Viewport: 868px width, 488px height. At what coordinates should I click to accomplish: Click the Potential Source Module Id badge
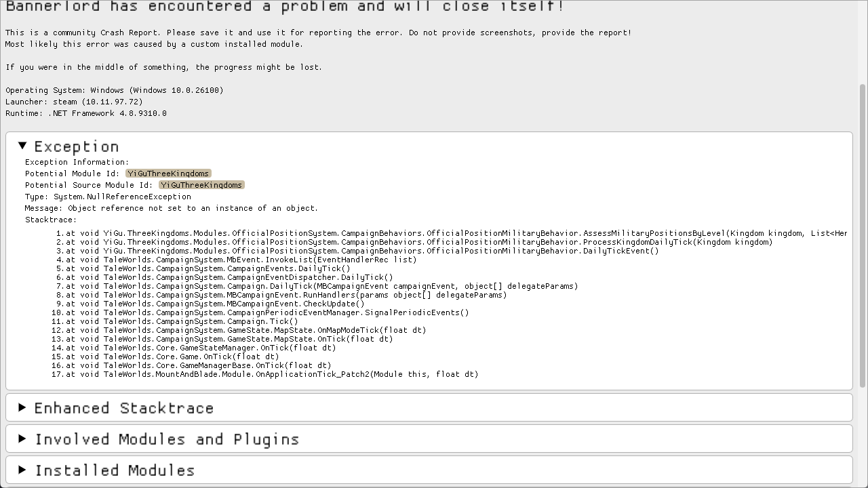pos(201,185)
